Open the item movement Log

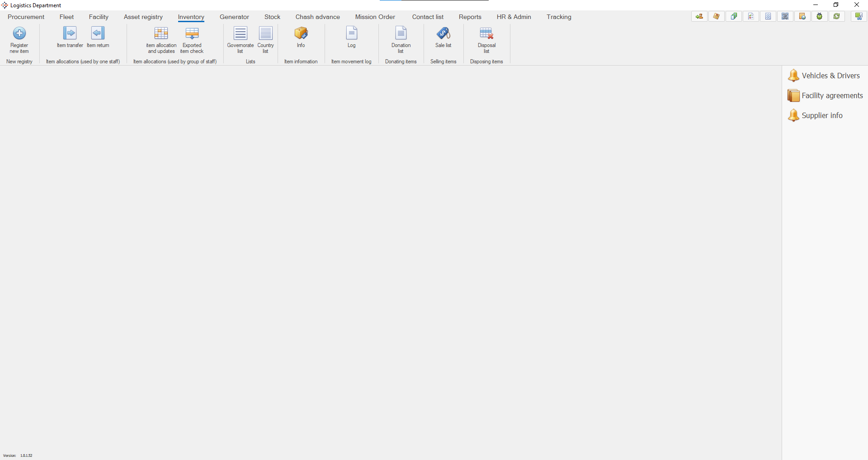point(351,34)
